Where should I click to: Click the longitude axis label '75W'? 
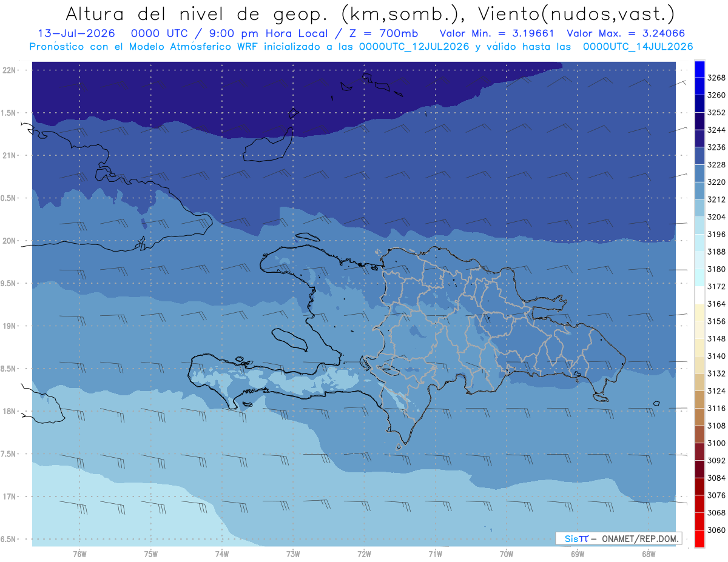(x=151, y=554)
